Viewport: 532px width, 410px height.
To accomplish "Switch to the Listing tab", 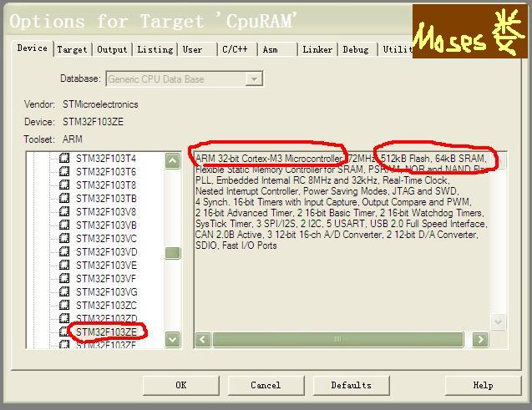I will pos(155,50).
